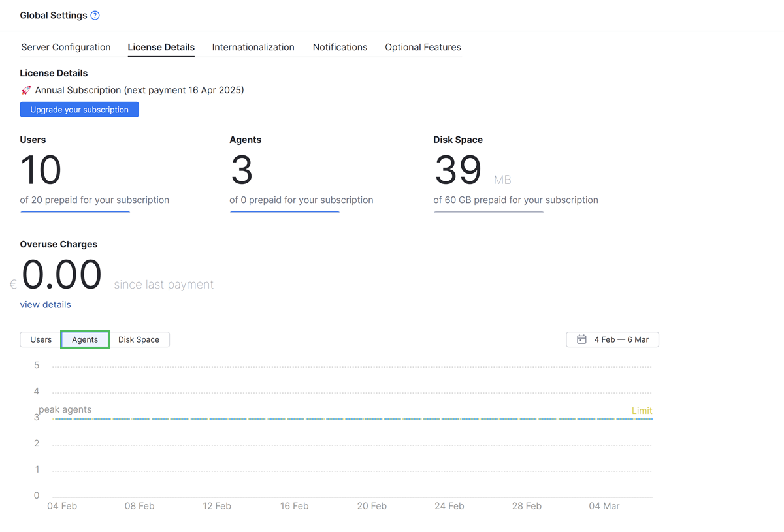The image size is (784, 532).
Task: Click the calendar icon in date range
Action: coord(581,339)
